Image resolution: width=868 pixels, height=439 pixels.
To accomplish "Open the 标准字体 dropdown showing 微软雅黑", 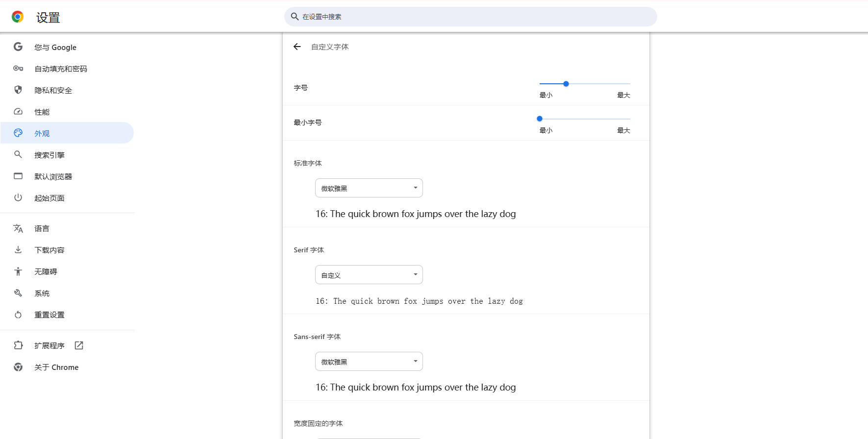I will tap(369, 188).
